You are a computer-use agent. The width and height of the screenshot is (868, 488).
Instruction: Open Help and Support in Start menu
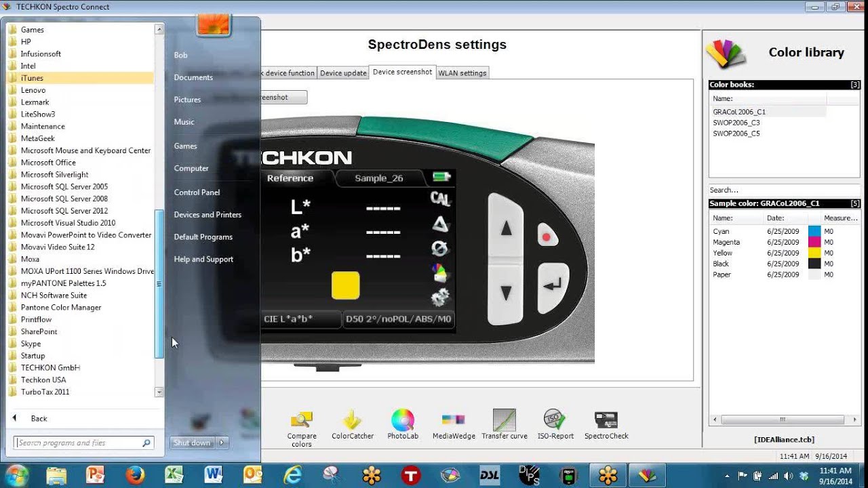coord(203,260)
